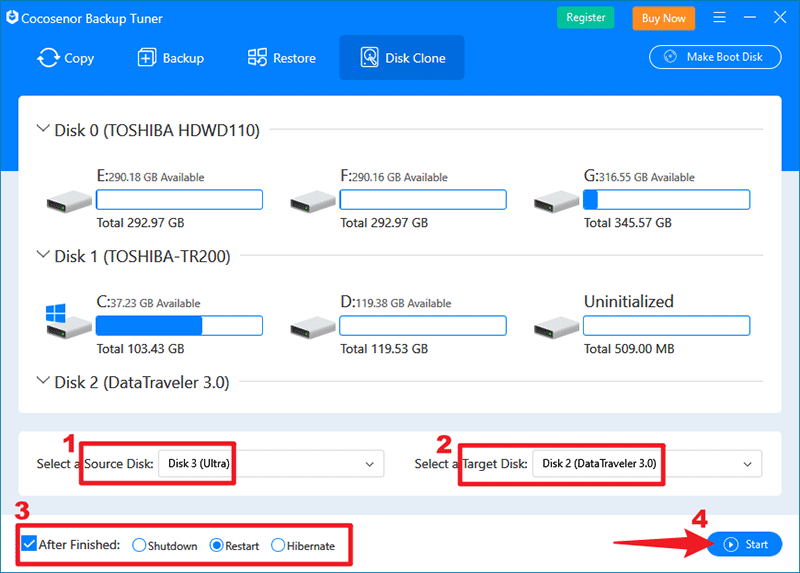Click the Copy tab's circular arrows icon
The height and width of the screenshot is (573, 800).
pyautogui.click(x=48, y=58)
